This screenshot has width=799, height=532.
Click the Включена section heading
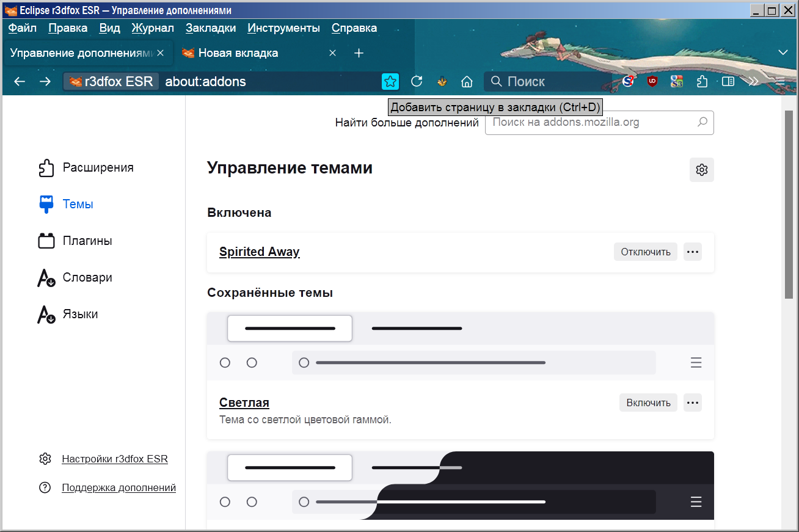click(239, 213)
